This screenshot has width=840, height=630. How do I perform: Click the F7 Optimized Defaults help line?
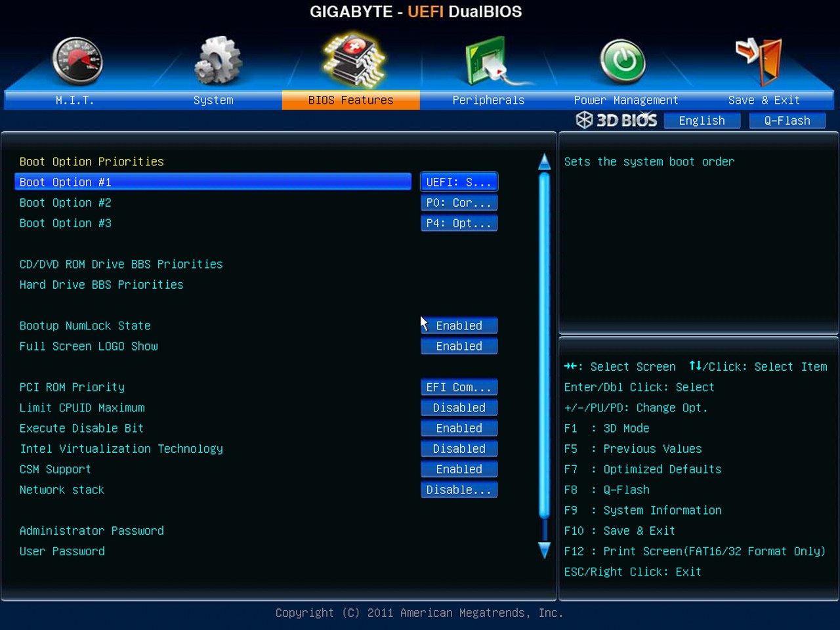643,469
